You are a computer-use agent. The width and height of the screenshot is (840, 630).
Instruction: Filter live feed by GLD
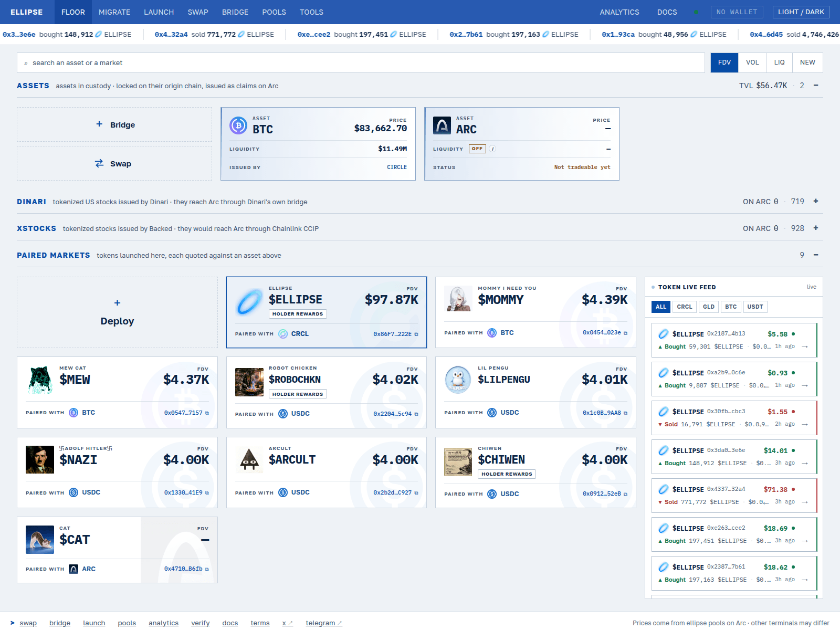click(x=709, y=307)
